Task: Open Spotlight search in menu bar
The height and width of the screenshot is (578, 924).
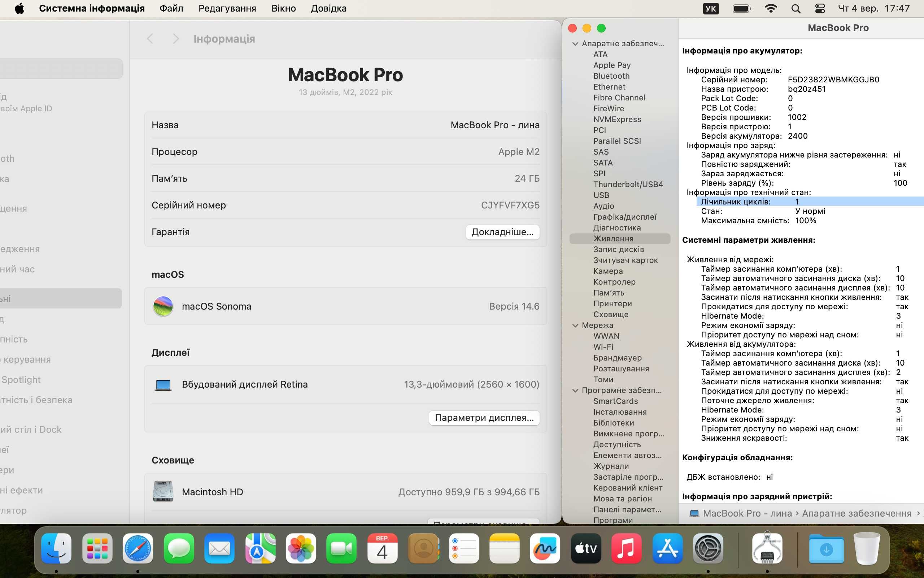Action: (796, 8)
